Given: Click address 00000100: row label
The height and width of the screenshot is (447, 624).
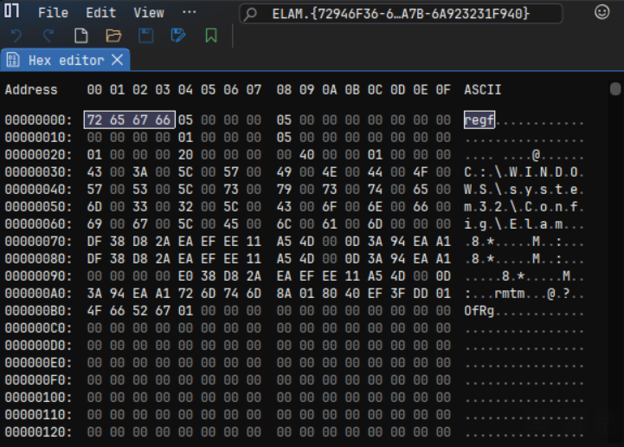Looking at the screenshot, I should click(38, 398).
